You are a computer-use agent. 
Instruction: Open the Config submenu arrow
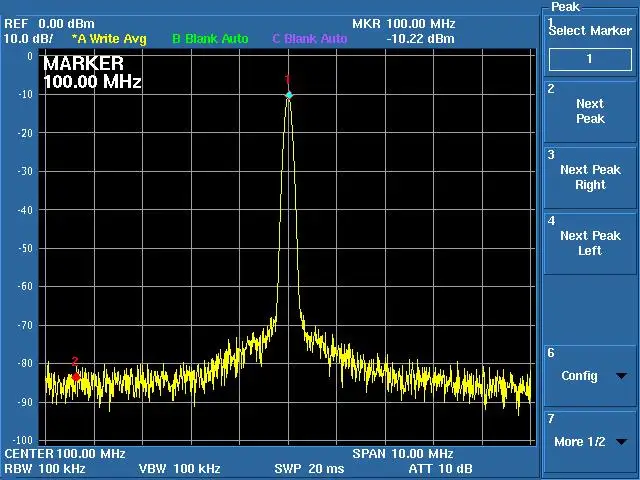[x=621, y=376]
